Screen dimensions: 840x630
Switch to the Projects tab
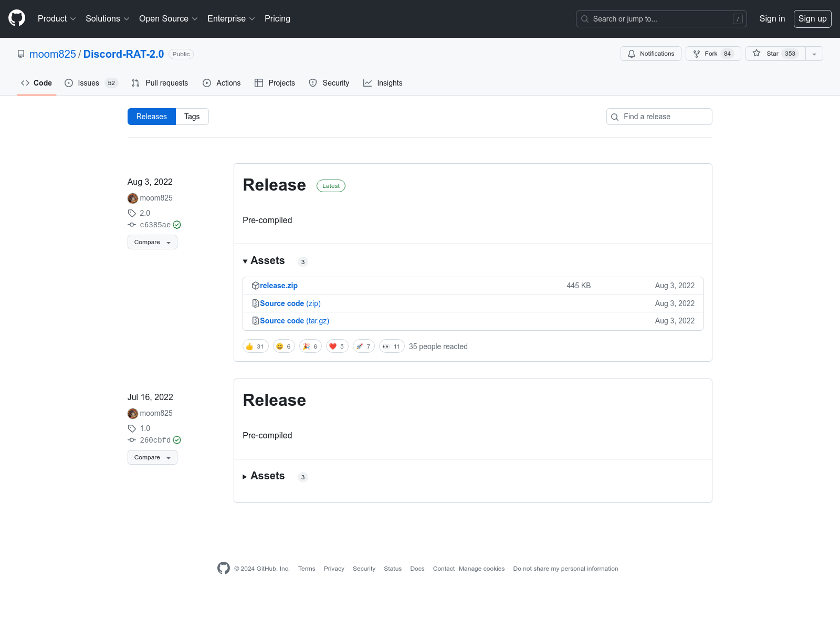(x=275, y=83)
